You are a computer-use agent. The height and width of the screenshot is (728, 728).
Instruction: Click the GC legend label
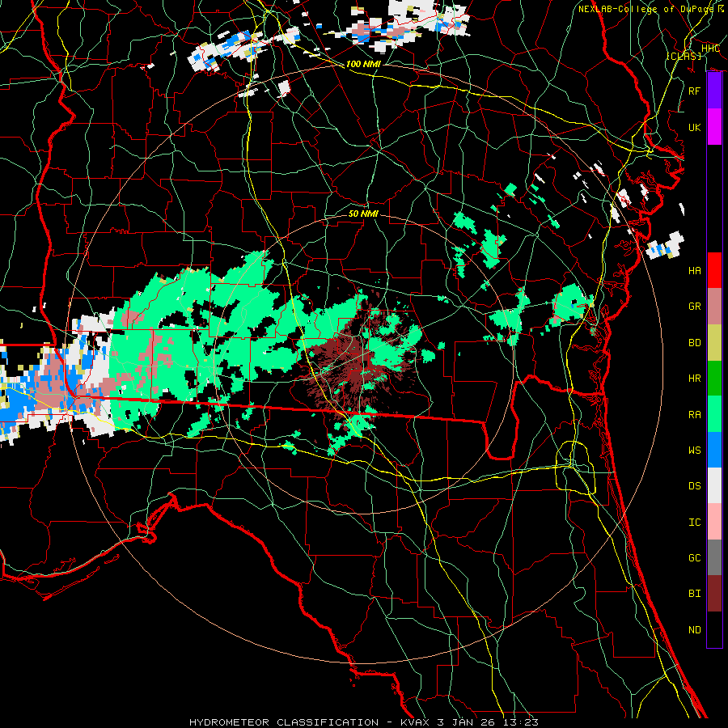click(x=695, y=557)
